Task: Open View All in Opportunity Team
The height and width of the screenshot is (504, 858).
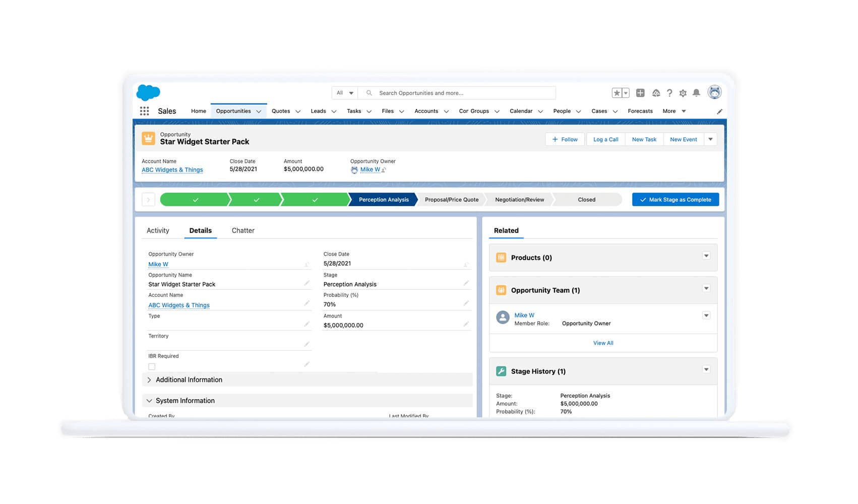Action: coord(603,343)
